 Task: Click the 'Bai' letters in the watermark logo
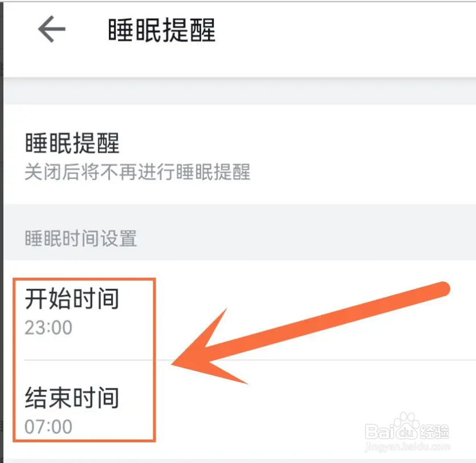click(379, 432)
